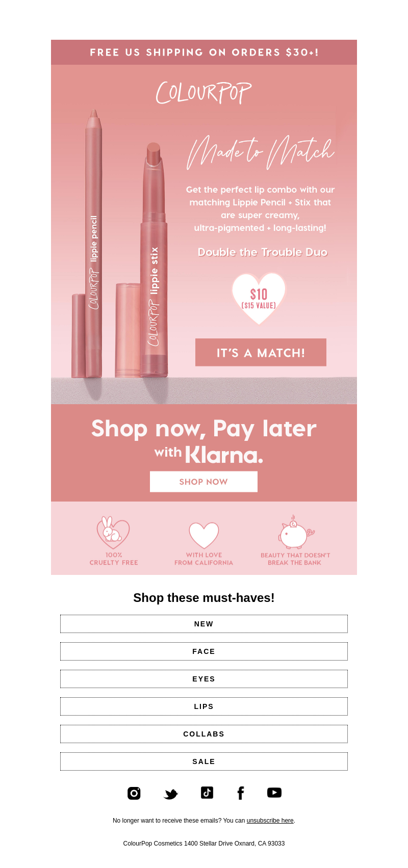Select the EYES category button

tap(204, 679)
